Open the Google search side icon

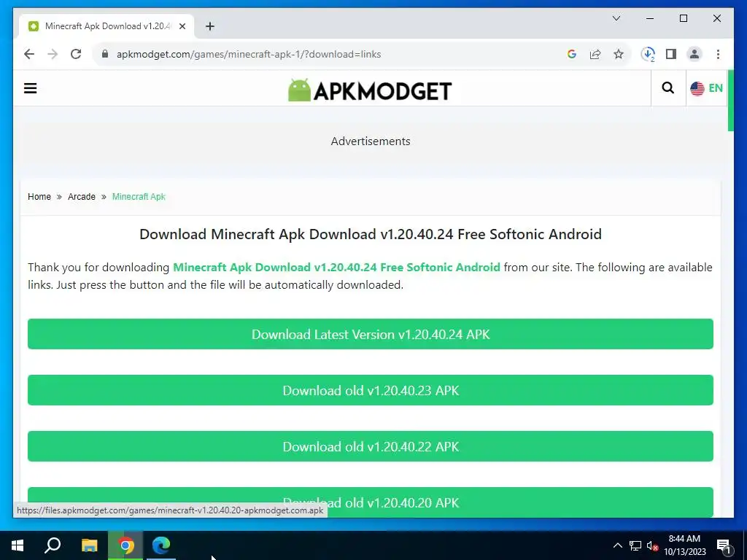[572, 54]
